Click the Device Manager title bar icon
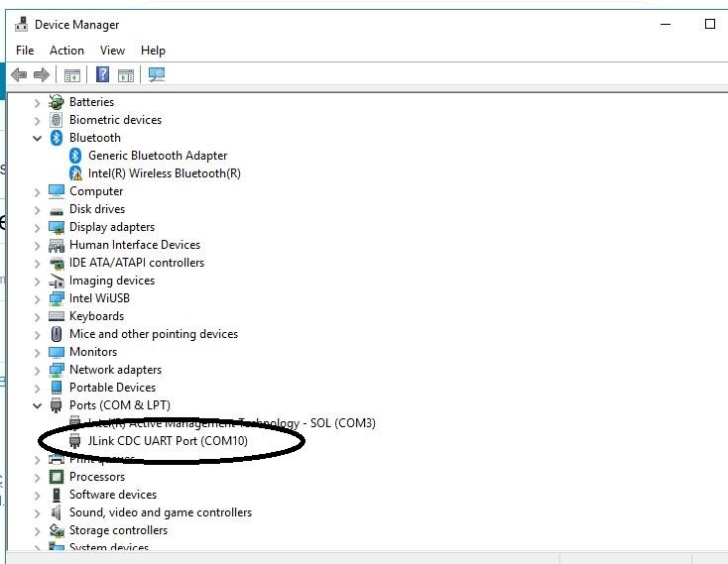 point(22,24)
